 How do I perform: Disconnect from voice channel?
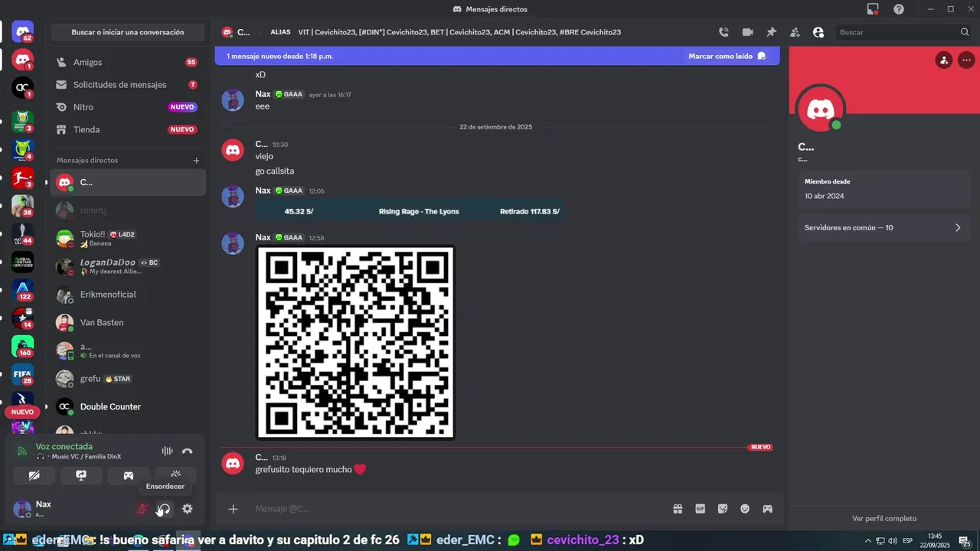pos(187,452)
